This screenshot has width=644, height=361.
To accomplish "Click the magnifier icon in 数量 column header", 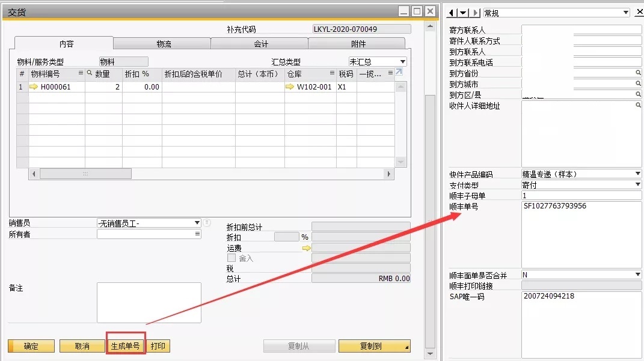I will (89, 73).
